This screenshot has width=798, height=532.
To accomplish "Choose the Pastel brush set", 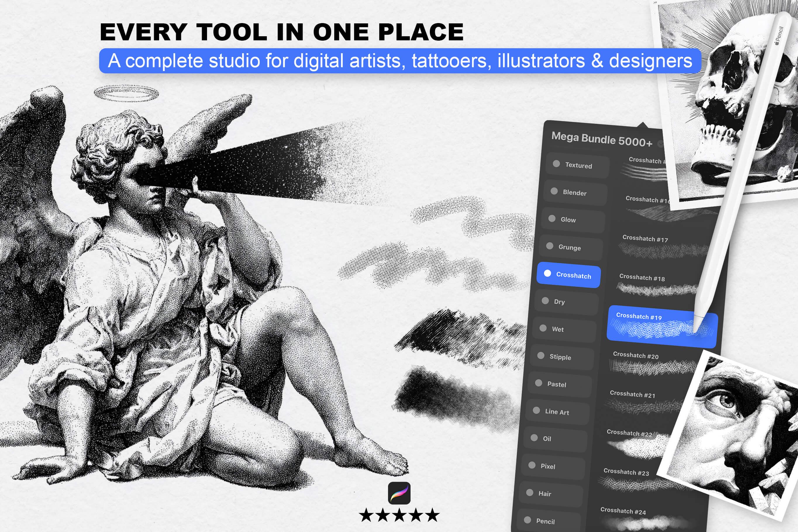I will click(x=560, y=384).
